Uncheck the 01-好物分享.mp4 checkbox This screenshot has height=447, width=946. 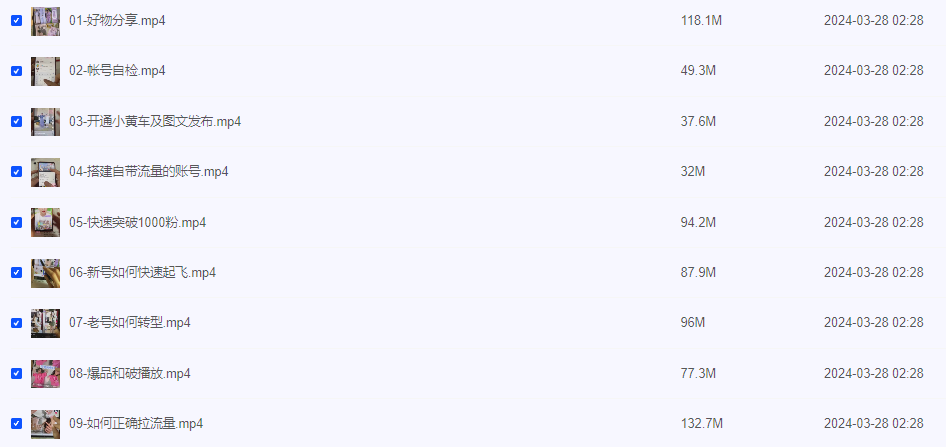[x=16, y=21]
